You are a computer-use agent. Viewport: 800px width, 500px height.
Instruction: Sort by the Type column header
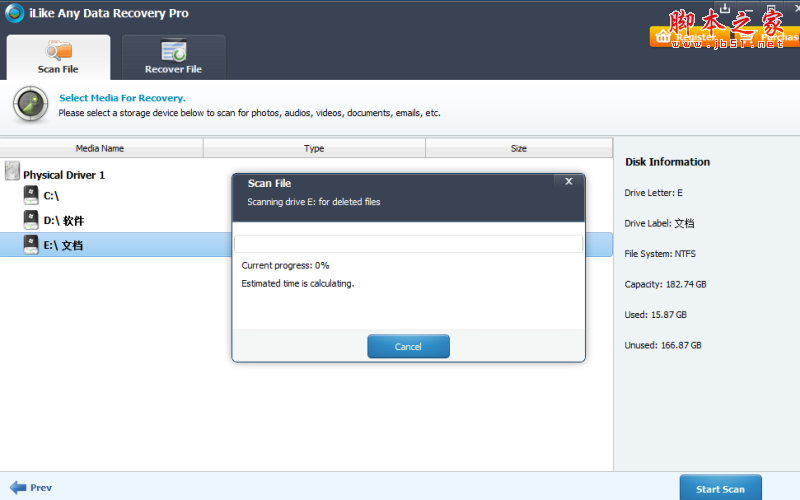click(x=314, y=148)
